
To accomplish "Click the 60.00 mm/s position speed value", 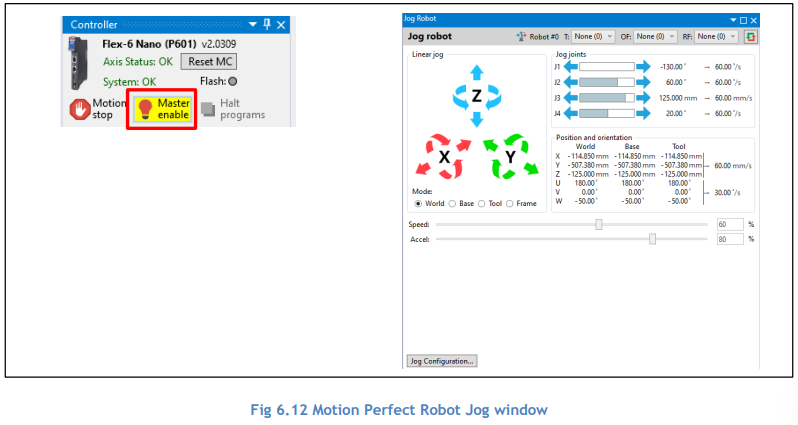I will tap(733, 165).
